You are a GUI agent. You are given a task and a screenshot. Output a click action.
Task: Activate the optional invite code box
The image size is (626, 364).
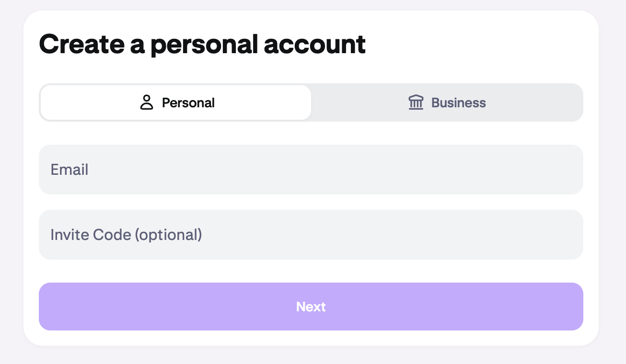[x=311, y=235]
